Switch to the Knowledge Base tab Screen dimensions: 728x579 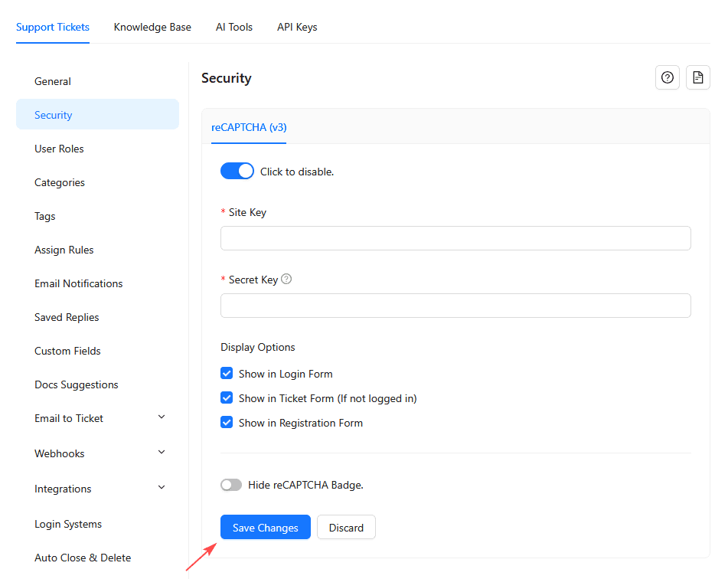152,27
